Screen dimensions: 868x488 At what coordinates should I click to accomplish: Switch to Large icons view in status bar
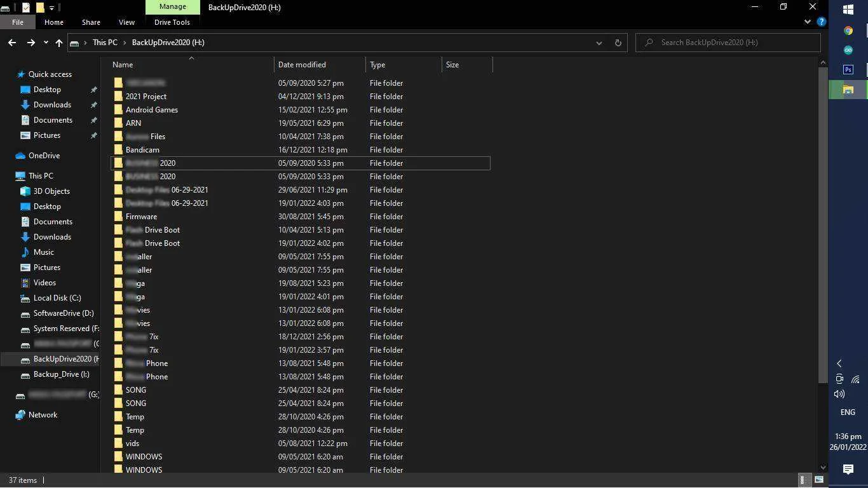[x=819, y=480]
